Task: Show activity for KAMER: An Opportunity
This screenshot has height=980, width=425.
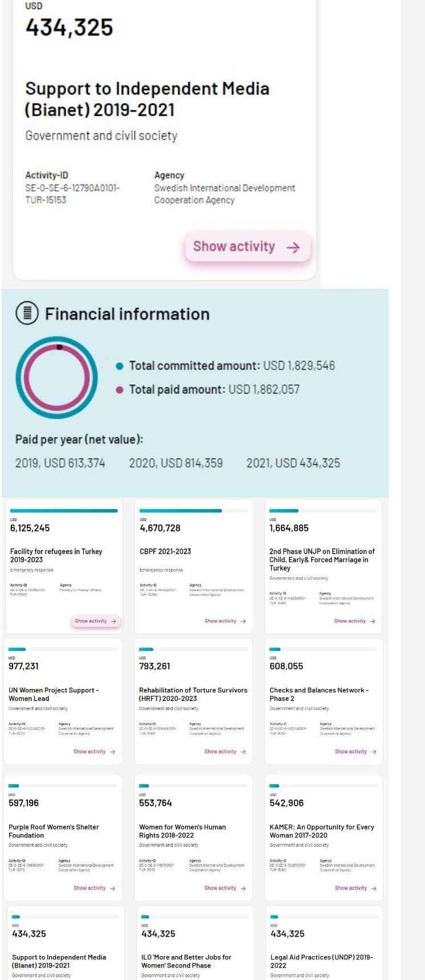Action: 355,888
